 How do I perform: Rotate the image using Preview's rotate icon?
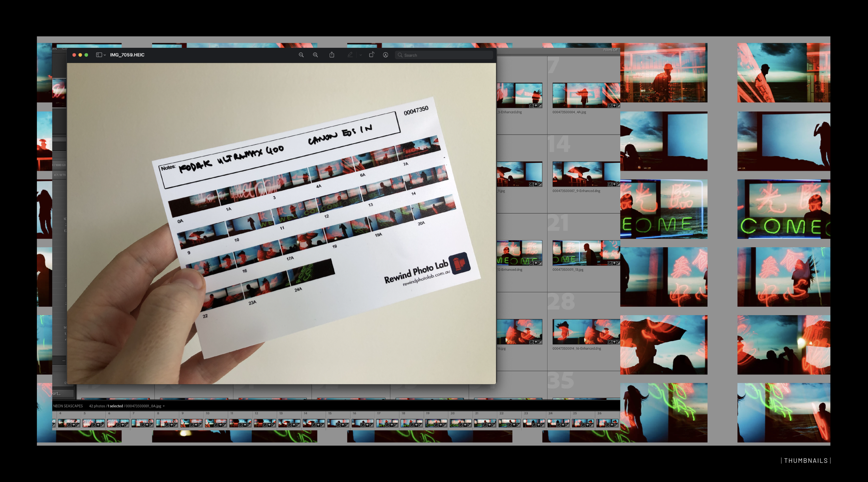[x=372, y=55]
